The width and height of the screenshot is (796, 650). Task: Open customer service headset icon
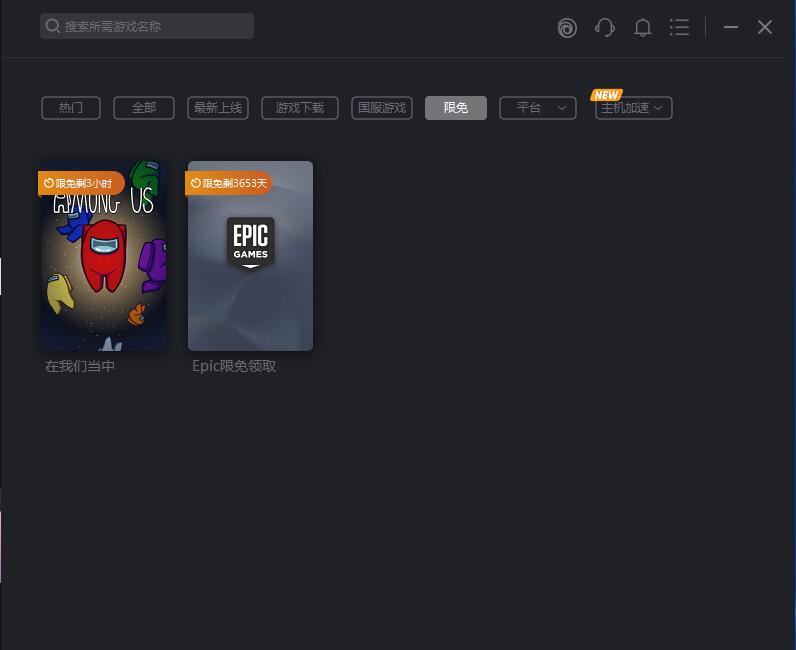605,27
